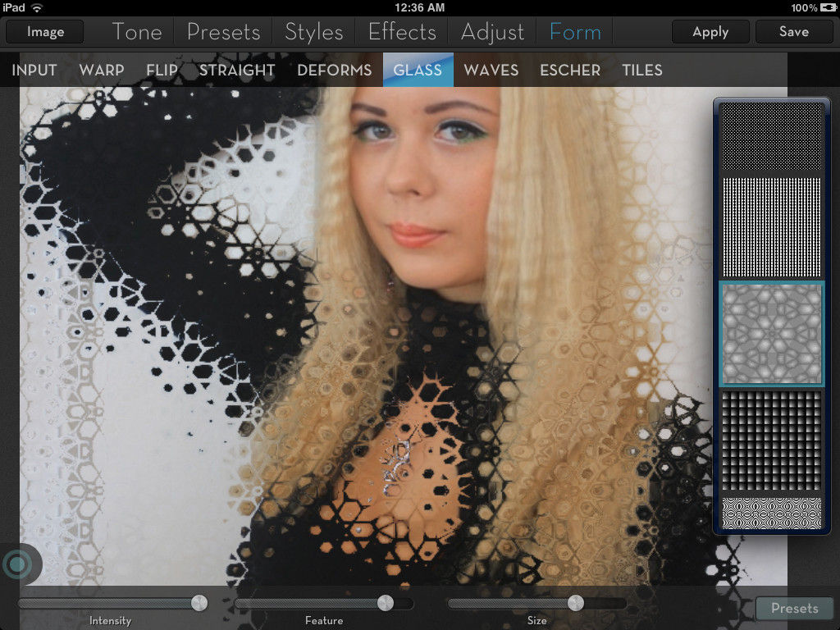This screenshot has width=840, height=630.
Task: Open the Image button menu
Action: pyautogui.click(x=45, y=32)
